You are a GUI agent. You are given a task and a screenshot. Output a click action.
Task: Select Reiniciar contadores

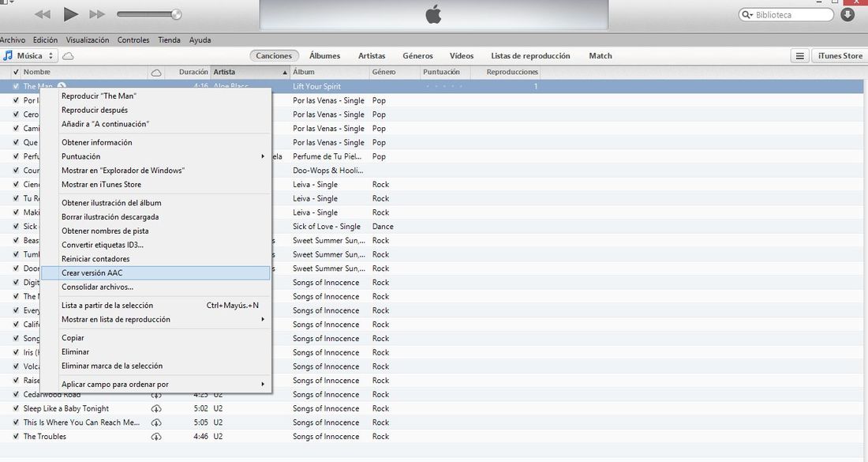[155, 259]
